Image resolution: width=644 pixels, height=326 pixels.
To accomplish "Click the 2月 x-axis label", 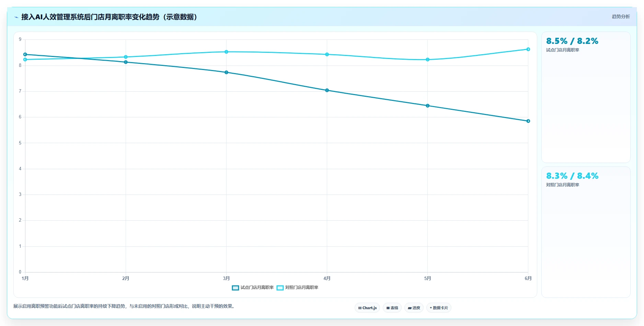I will pyautogui.click(x=126, y=278).
